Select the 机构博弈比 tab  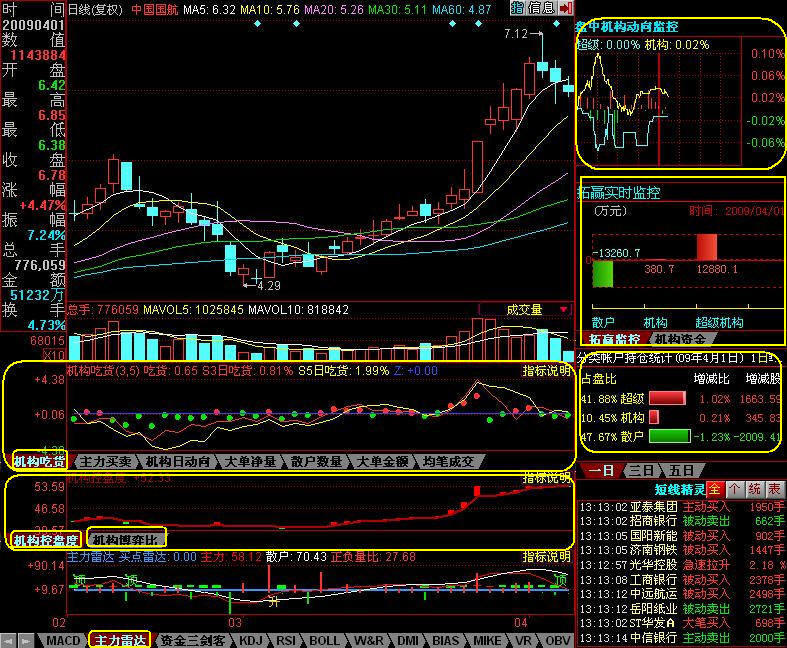pos(125,540)
